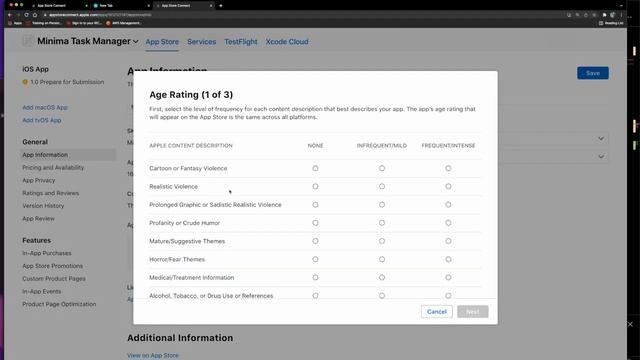640x360 pixels.
Task: Open App Store Promotions in the sidebar
Action: click(53, 266)
